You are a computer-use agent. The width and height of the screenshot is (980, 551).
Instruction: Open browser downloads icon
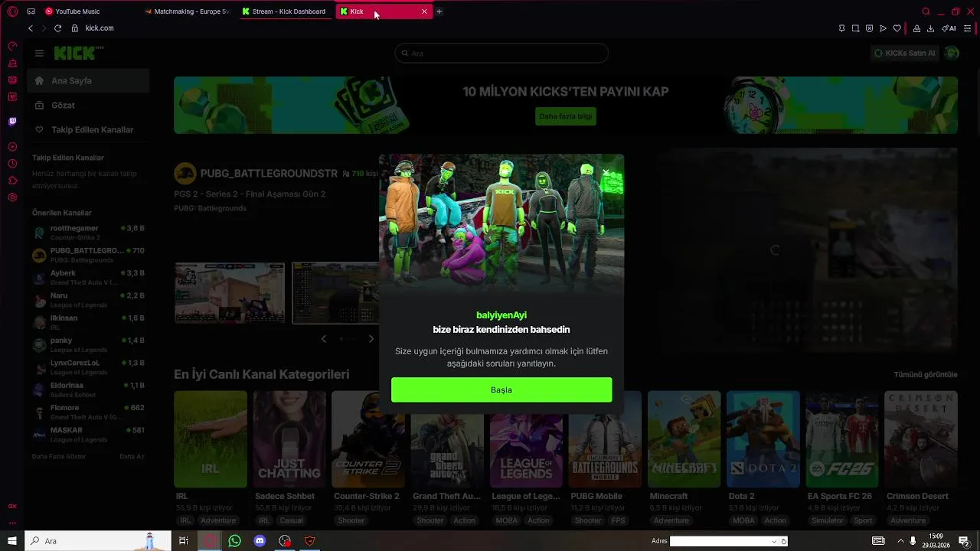930,28
